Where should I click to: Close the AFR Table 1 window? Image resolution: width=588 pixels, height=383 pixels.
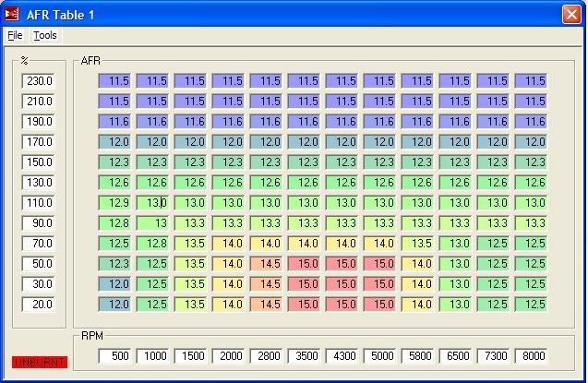tap(571, 15)
